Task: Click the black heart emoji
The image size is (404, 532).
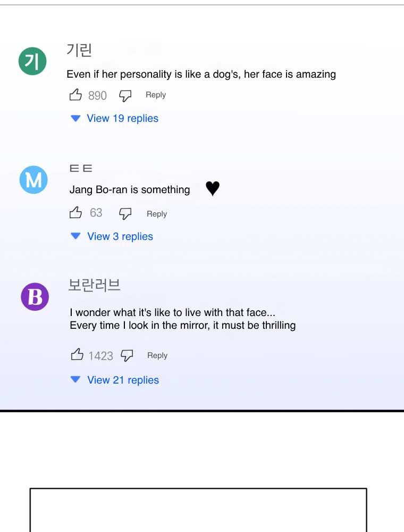Action: point(213,189)
